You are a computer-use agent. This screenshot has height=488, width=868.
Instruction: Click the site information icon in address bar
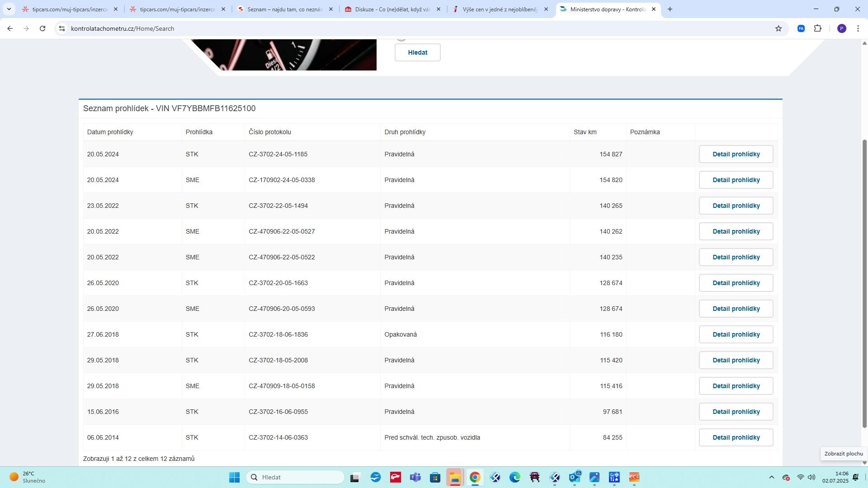click(62, 28)
